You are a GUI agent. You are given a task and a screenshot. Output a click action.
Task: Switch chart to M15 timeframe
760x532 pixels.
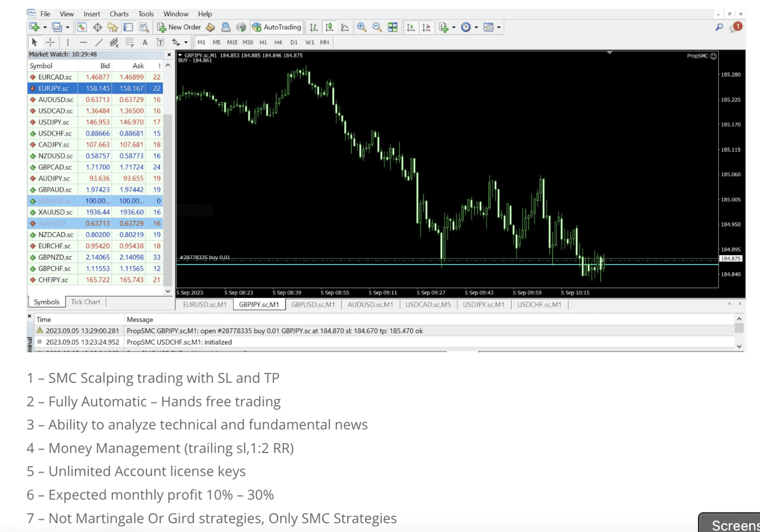[232, 43]
